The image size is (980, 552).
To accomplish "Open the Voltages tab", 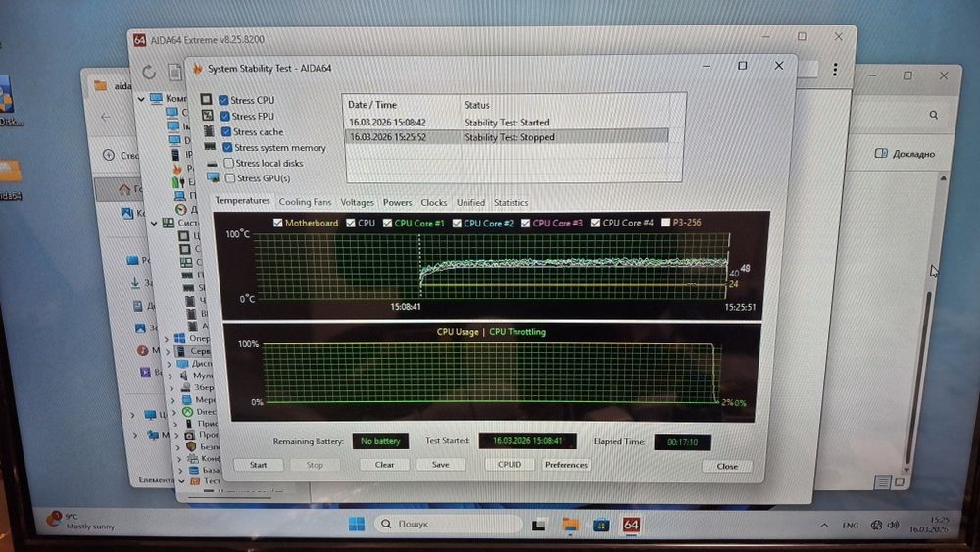I will pyautogui.click(x=357, y=202).
